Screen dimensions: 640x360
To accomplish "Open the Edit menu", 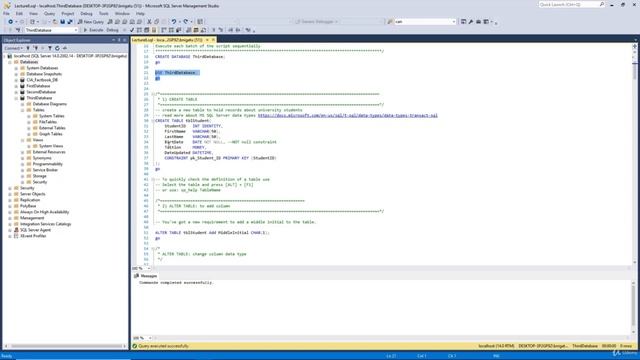I will tap(19, 13).
